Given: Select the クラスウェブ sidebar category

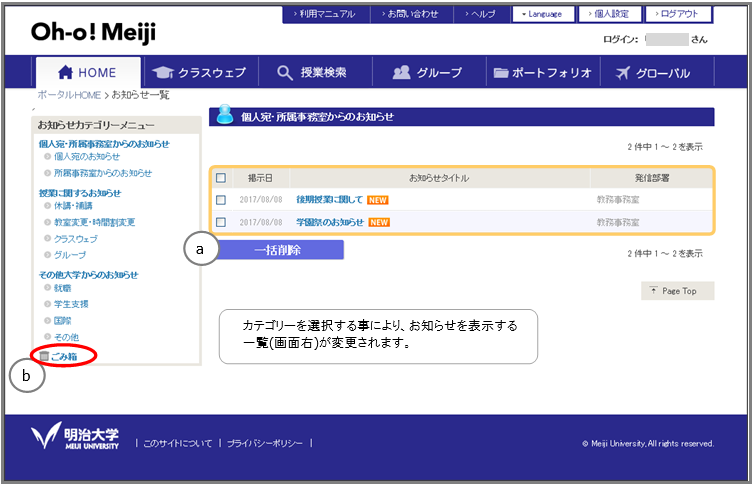Looking at the screenshot, I should tap(76, 239).
